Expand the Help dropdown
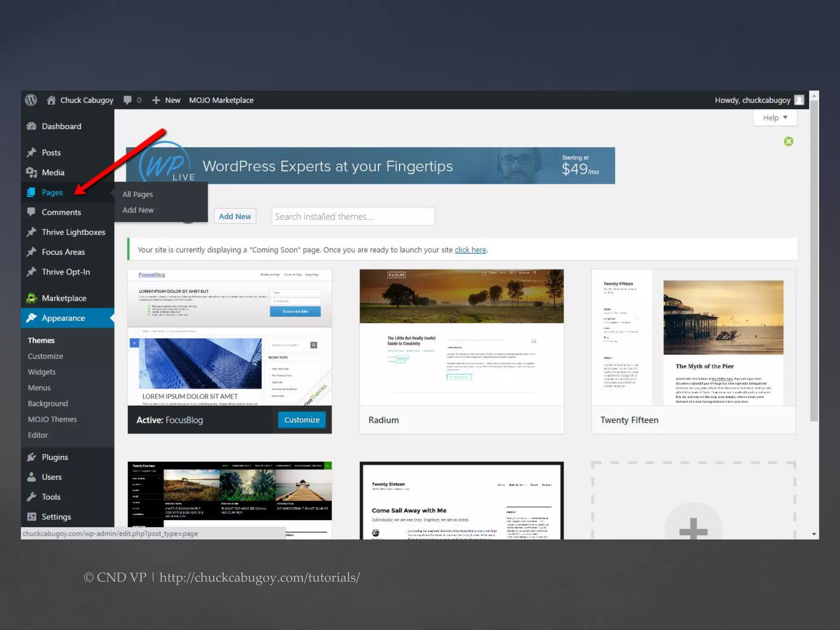The image size is (840, 630). click(775, 118)
